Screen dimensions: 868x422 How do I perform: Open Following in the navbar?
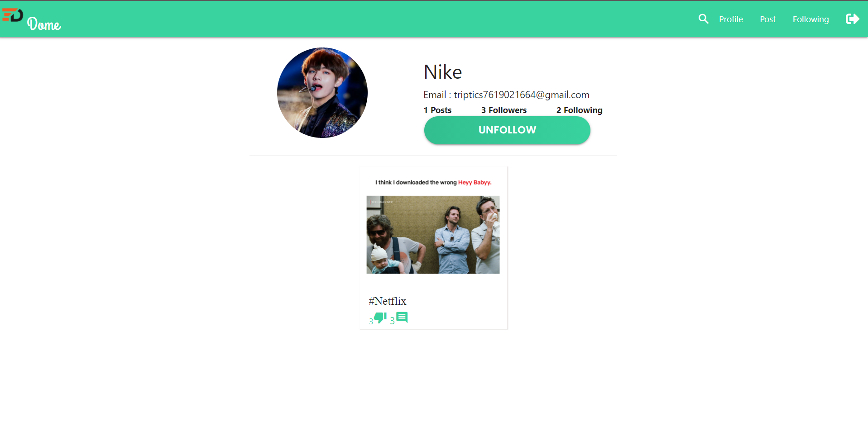click(810, 19)
